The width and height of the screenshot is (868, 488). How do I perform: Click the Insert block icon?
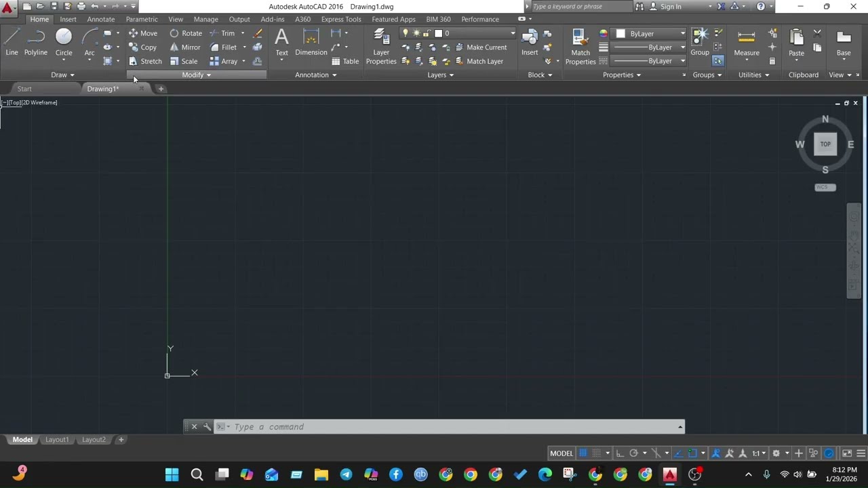tap(530, 42)
